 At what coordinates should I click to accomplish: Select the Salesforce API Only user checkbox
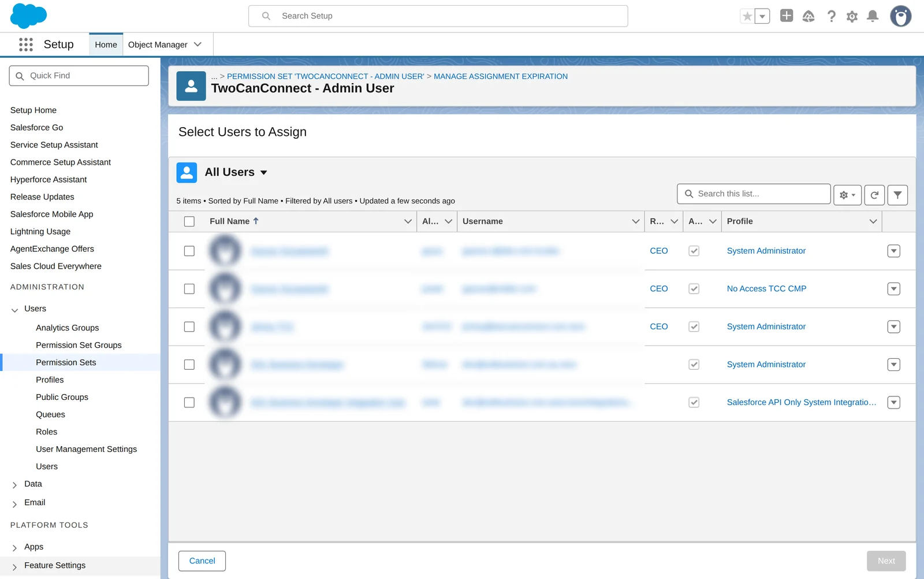click(x=189, y=402)
